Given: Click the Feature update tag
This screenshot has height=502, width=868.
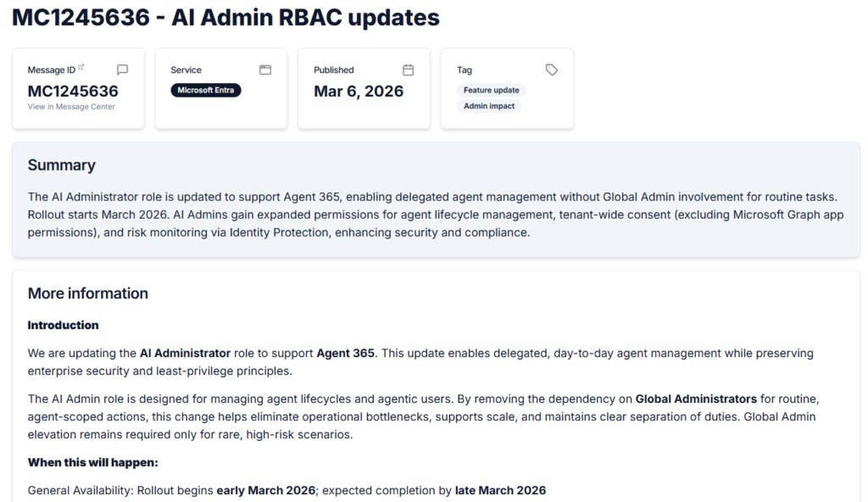Looking at the screenshot, I should click(x=491, y=90).
